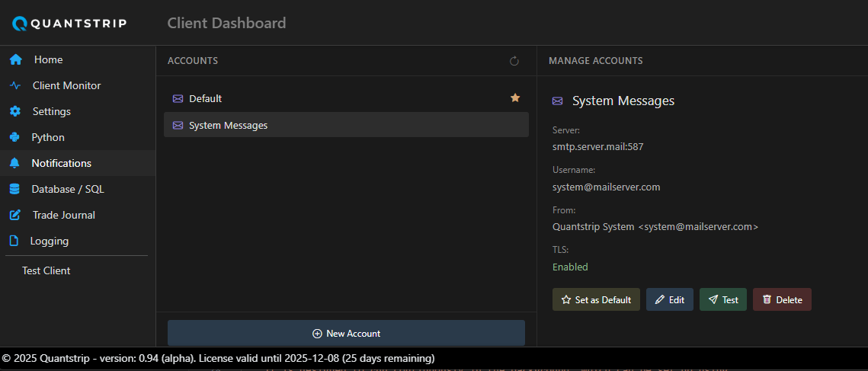
Task: Click the Client Dashboard title
Action: pyautogui.click(x=226, y=24)
